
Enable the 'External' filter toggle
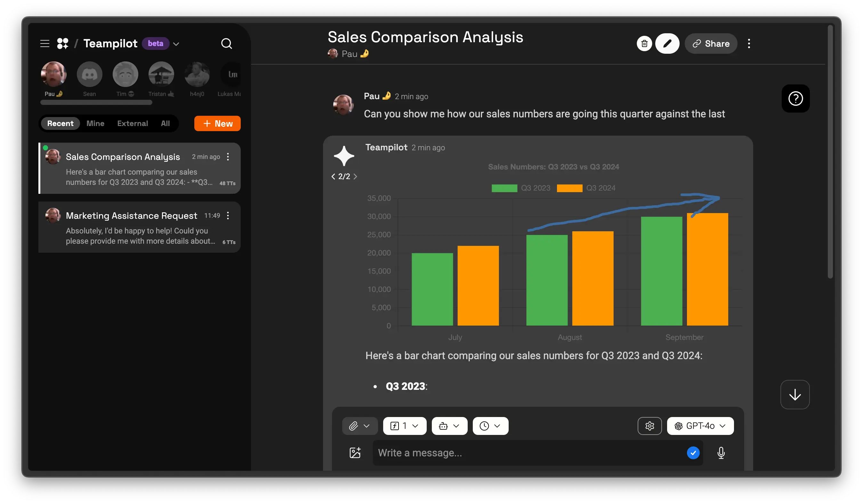click(132, 123)
